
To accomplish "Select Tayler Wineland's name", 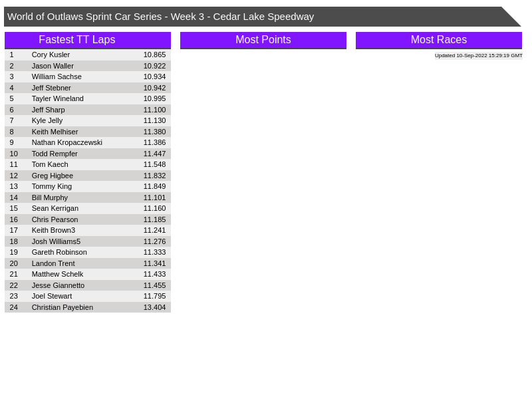I will (57, 98).
